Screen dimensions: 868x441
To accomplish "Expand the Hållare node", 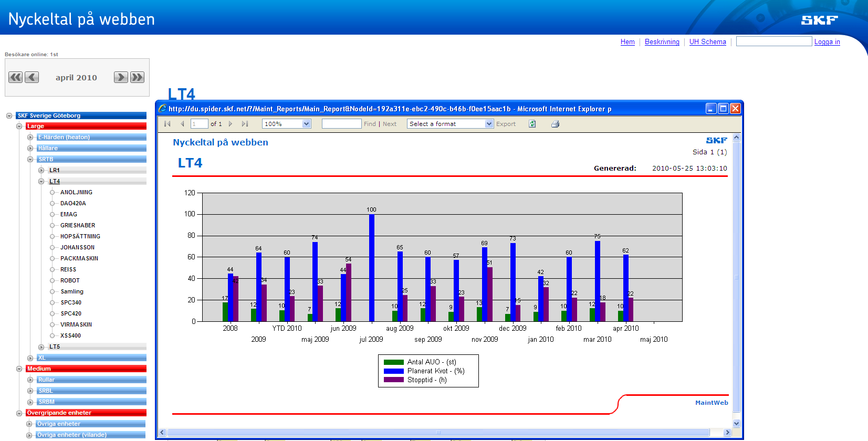I will [x=30, y=148].
